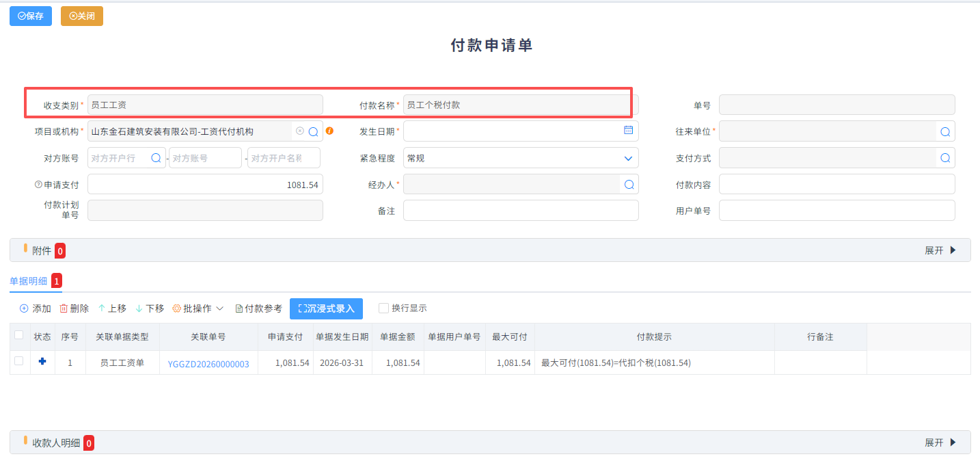Click the search icon in the 对方开户行 field
This screenshot has width=980, height=474.
coord(156,158)
